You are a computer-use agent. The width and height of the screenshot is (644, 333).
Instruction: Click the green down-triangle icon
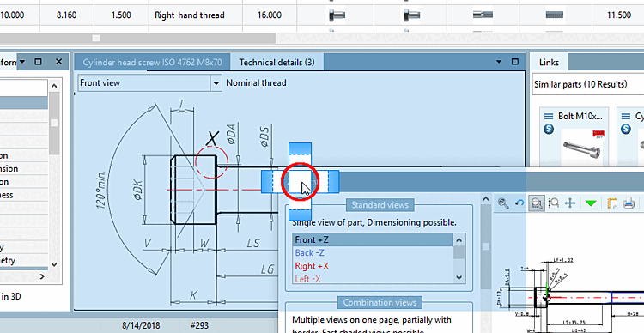point(591,203)
